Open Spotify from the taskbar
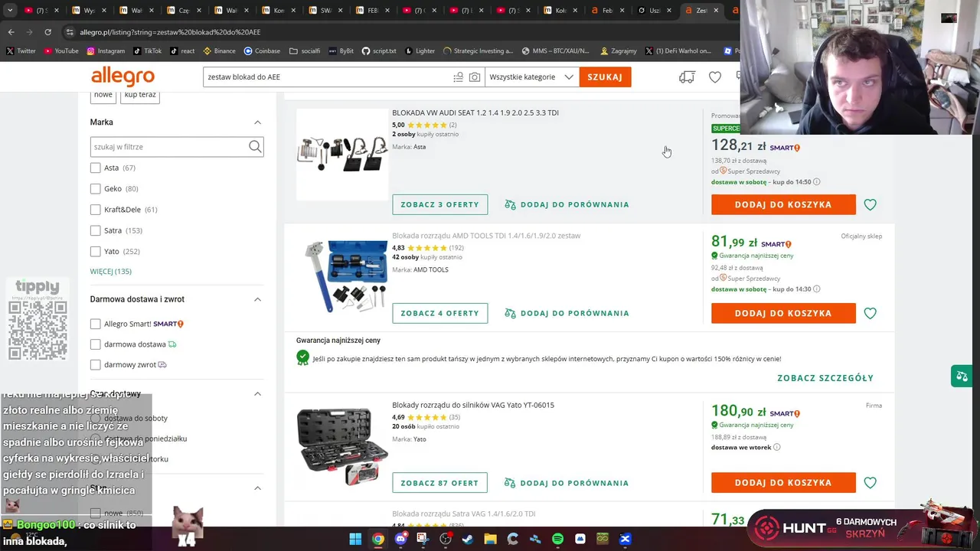The width and height of the screenshot is (980, 551). point(557,539)
